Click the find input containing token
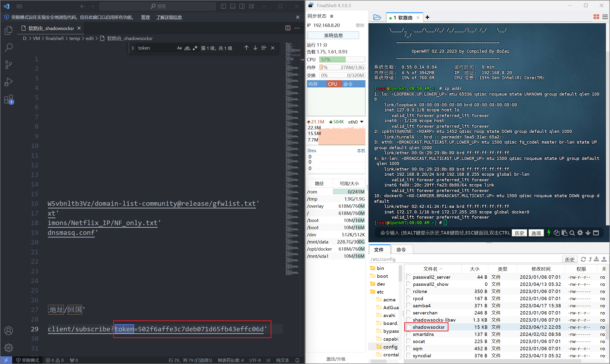 [x=156, y=48]
